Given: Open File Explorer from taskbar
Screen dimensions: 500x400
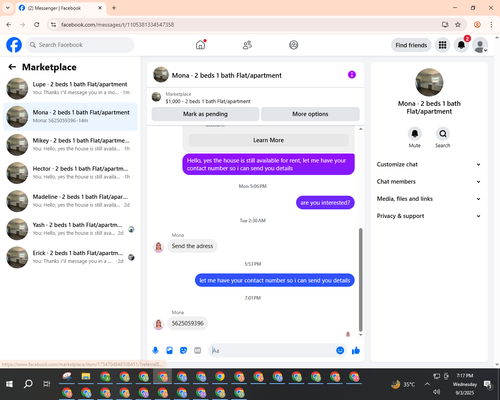Looking at the screenshot, I should coord(86,377).
